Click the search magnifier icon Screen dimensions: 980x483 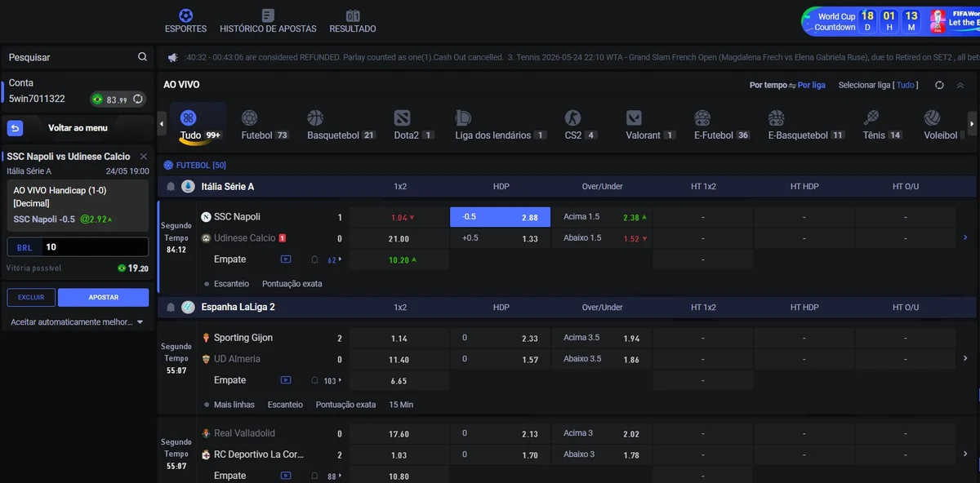tap(143, 57)
